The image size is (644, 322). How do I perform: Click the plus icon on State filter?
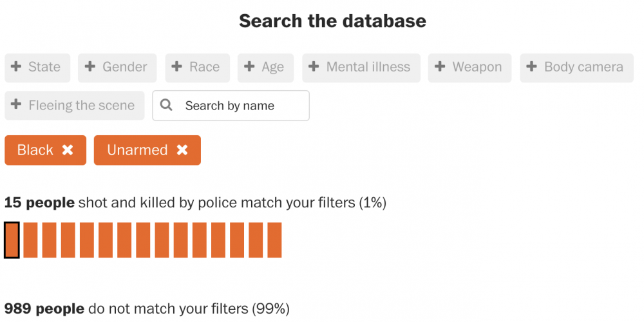(x=17, y=67)
